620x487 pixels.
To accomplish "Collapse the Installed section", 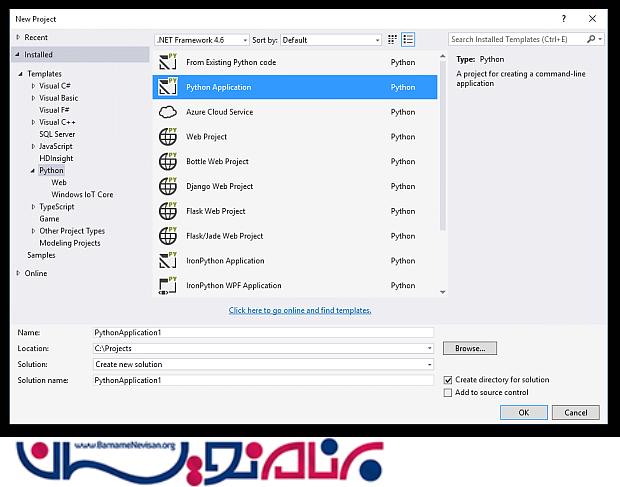I will (x=17, y=55).
